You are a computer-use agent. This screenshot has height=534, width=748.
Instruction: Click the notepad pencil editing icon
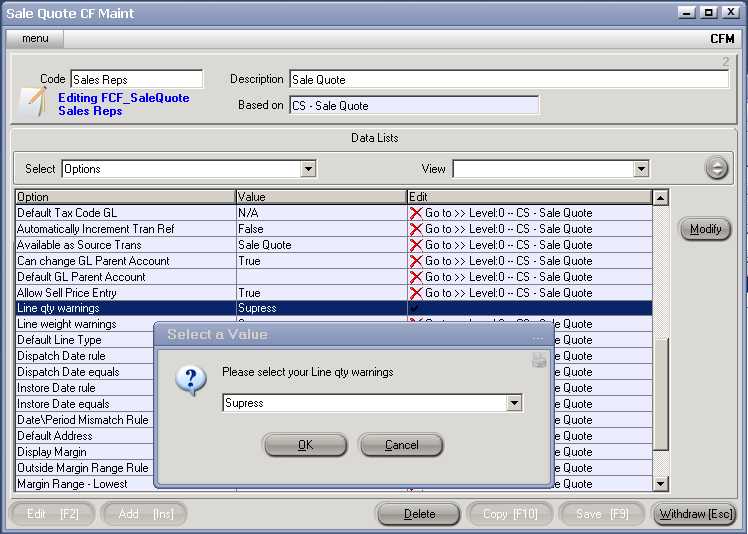pyautogui.click(x=32, y=101)
